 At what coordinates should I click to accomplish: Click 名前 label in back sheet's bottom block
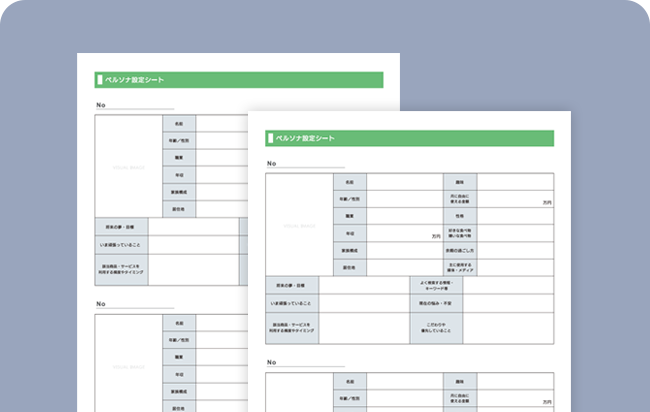179,323
